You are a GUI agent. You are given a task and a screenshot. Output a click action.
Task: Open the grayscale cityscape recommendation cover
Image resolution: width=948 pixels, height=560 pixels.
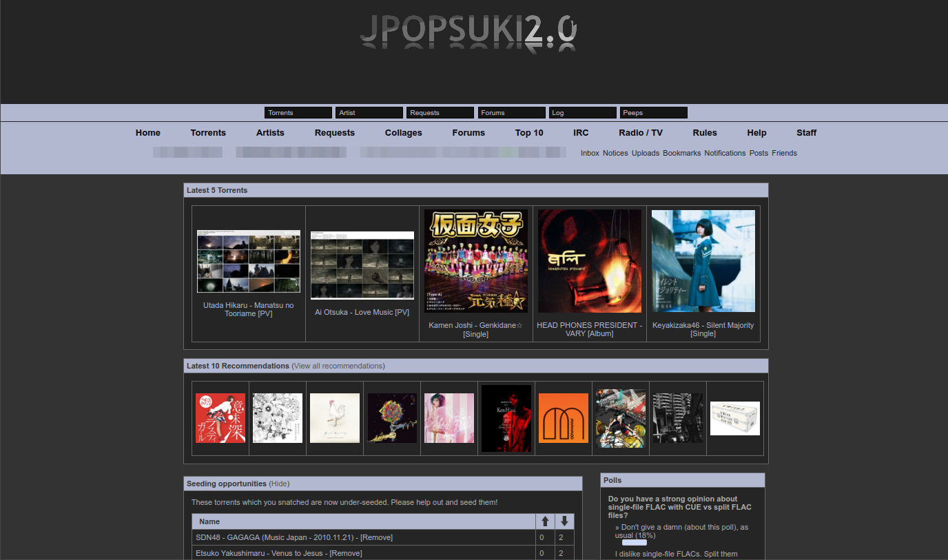coord(678,418)
